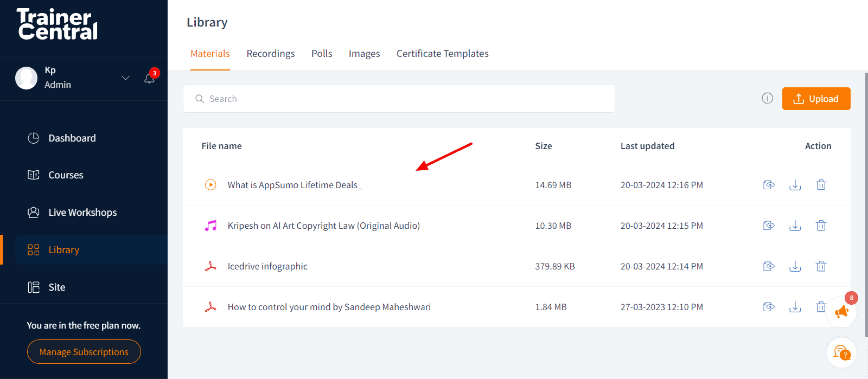Delete the Kripesh on AI Art Copyright audio
The height and width of the screenshot is (379, 868).
pos(821,226)
